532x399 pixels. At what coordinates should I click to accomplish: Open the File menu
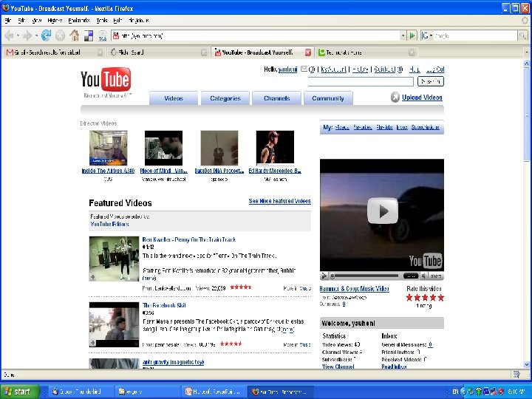[x=8, y=21]
